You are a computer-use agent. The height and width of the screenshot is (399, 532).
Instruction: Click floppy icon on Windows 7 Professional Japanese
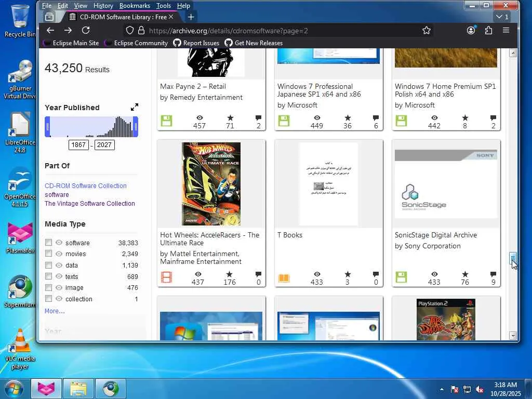(284, 121)
